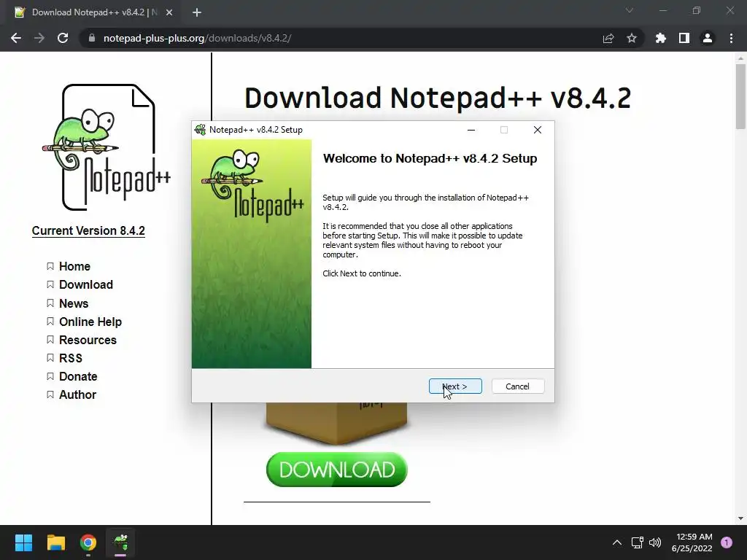Open the Chrome tab search chevron
This screenshot has height=560, width=747.
[630, 10]
